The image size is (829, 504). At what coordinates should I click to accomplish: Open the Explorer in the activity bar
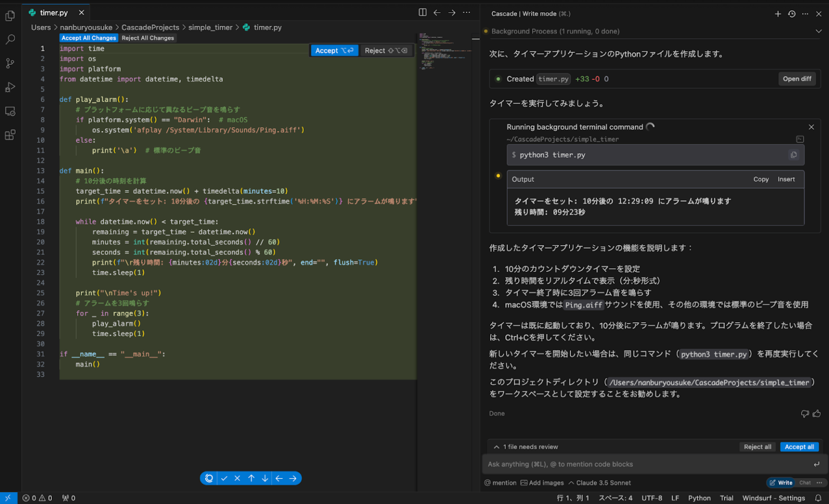click(x=10, y=16)
